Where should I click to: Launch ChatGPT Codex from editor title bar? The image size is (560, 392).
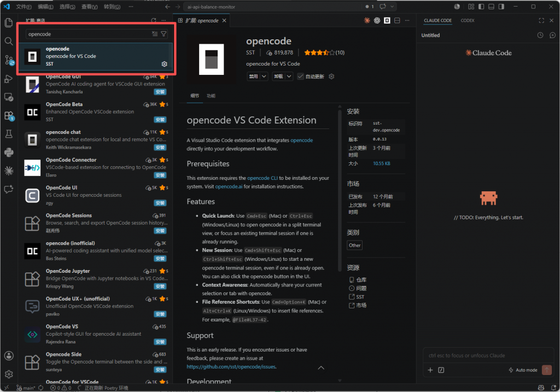click(377, 21)
